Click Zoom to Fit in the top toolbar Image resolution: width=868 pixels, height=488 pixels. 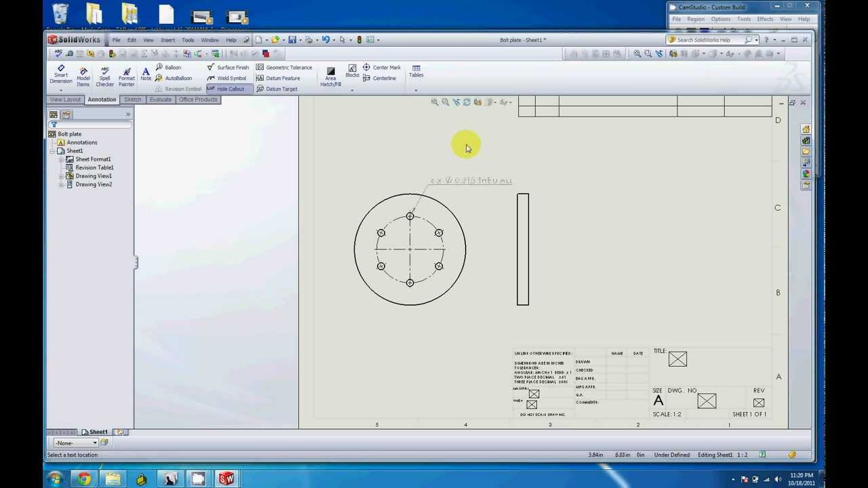(x=637, y=54)
